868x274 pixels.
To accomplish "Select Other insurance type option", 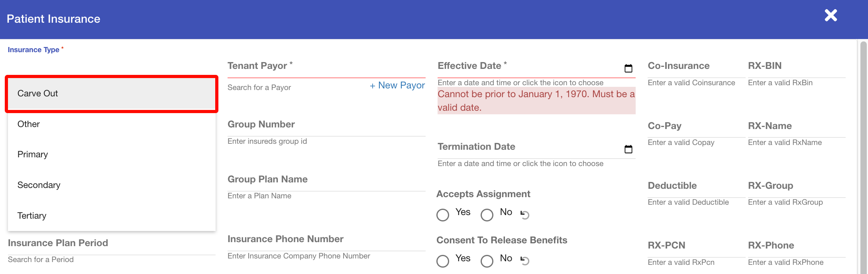I will coord(111,124).
